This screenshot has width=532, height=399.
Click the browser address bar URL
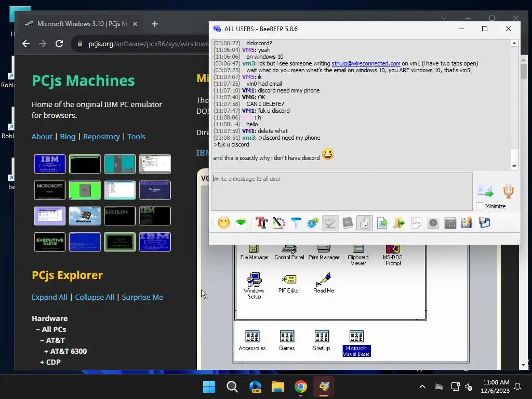pyautogui.click(x=148, y=44)
